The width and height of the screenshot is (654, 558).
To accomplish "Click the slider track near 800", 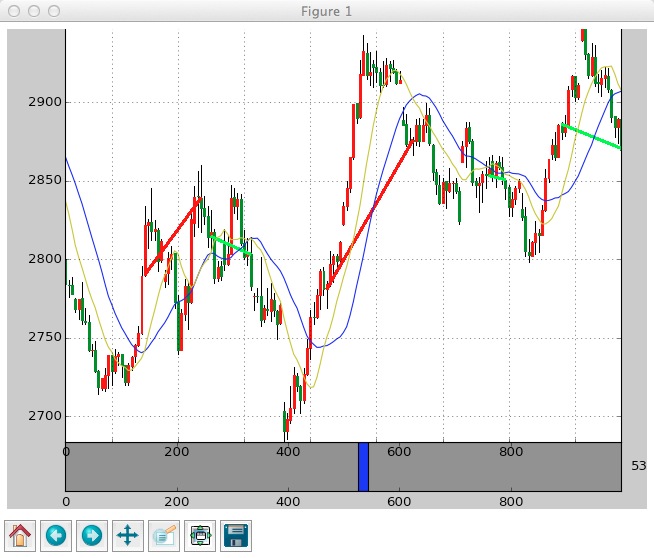I will click(511, 467).
